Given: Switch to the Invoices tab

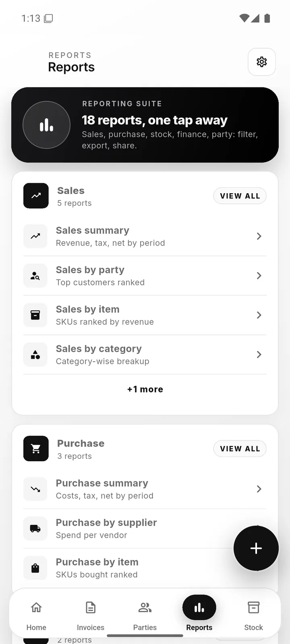Looking at the screenshot, I should click(91, 616).
